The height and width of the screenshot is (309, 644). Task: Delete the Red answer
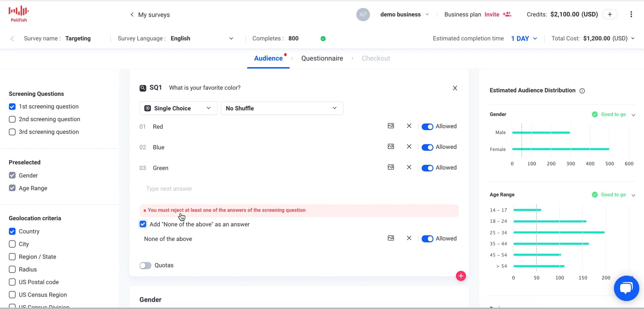[x=409, y=126]
